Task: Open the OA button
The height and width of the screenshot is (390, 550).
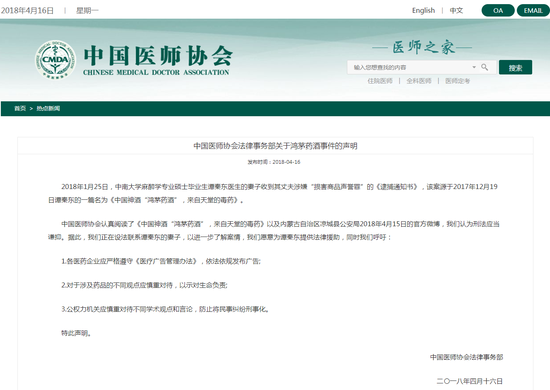Action: click(x=498, y=11)
